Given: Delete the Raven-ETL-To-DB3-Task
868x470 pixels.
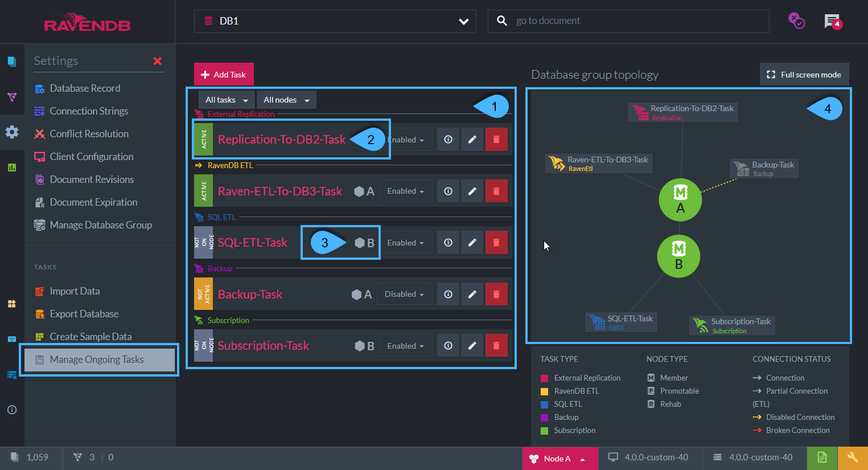Looking at the screenshot, I should [496, 191].
